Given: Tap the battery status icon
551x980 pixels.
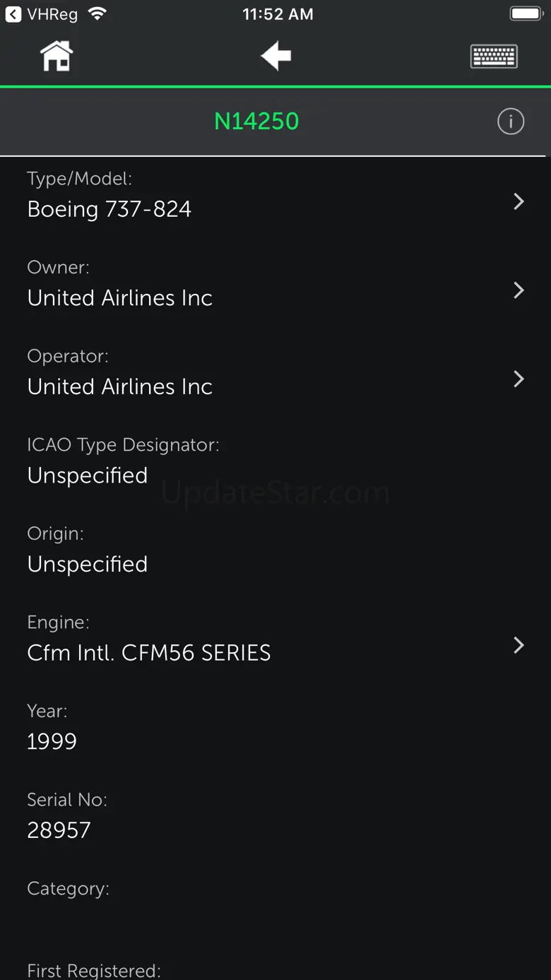Looking at the screenshot, I should coord(526,14).
